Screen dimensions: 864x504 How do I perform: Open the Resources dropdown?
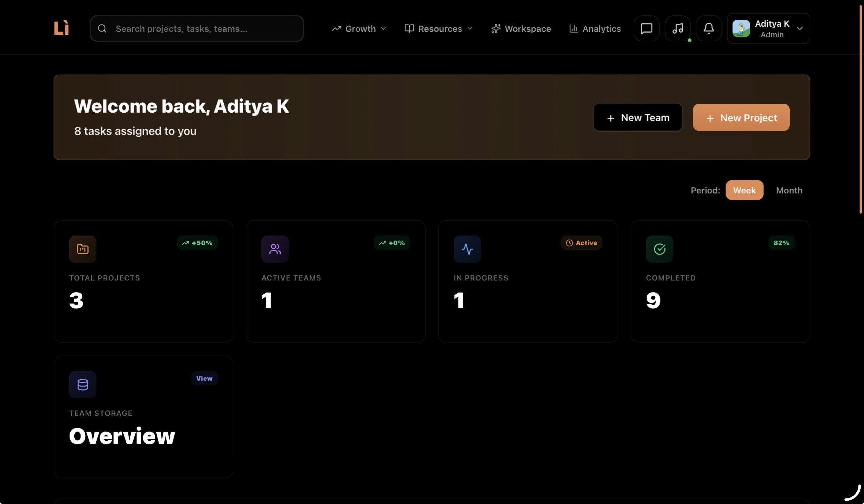click(438, 29)
